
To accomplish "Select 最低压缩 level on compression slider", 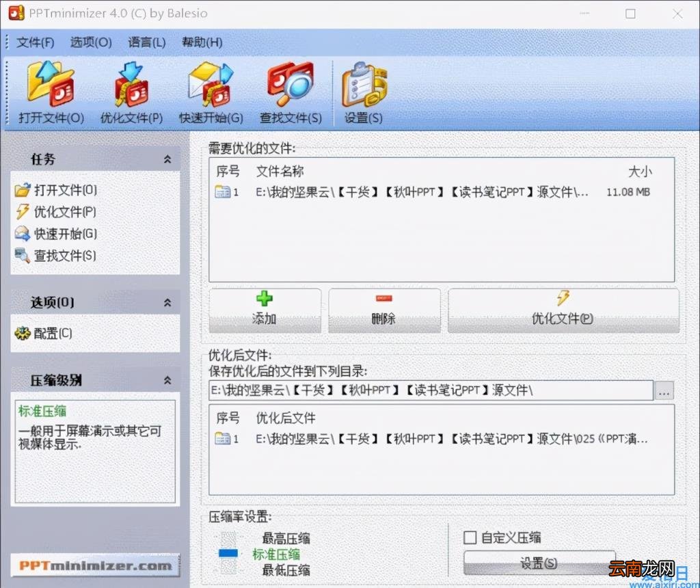I will [x=286, y=570].
